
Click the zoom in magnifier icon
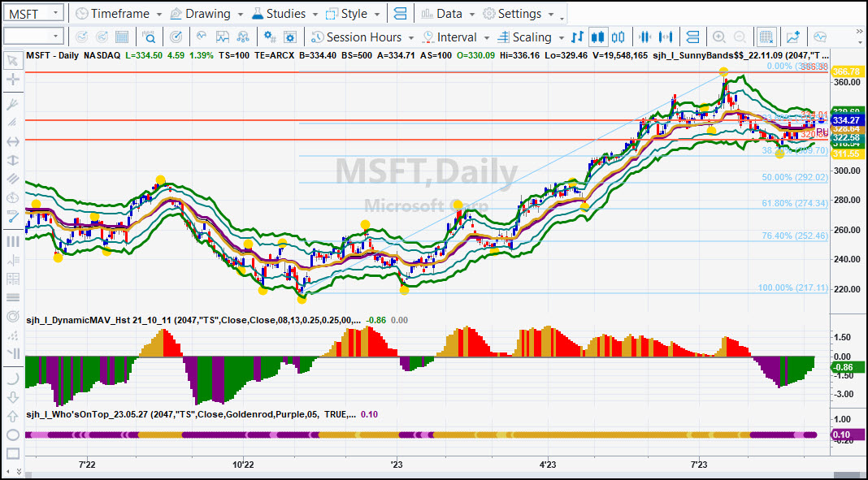tap(719, 37)
